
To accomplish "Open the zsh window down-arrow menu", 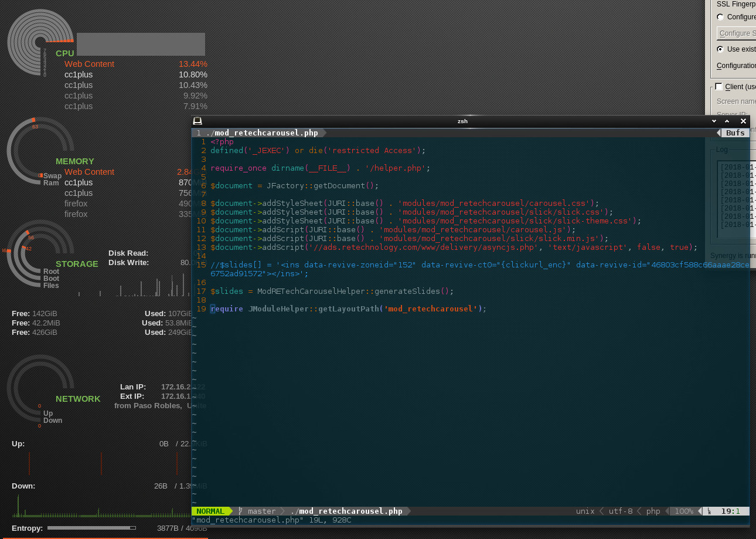I will (x=714, y=121).
